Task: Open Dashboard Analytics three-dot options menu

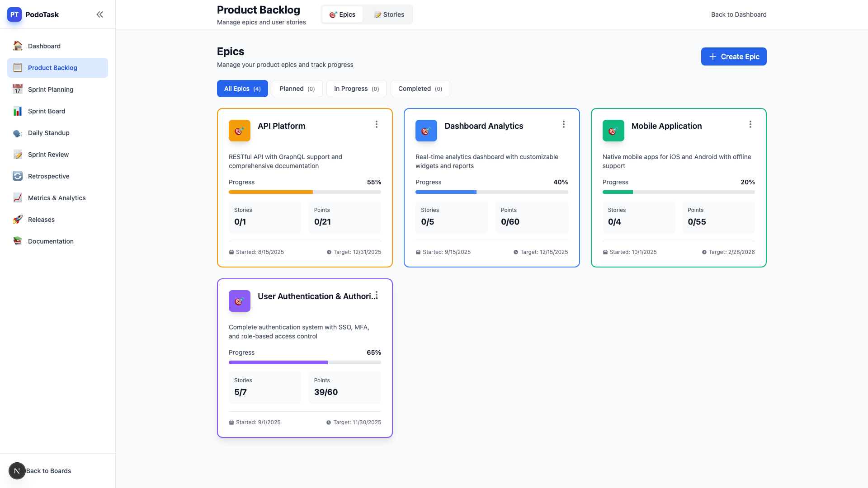Action: click(x=563, y=124)
